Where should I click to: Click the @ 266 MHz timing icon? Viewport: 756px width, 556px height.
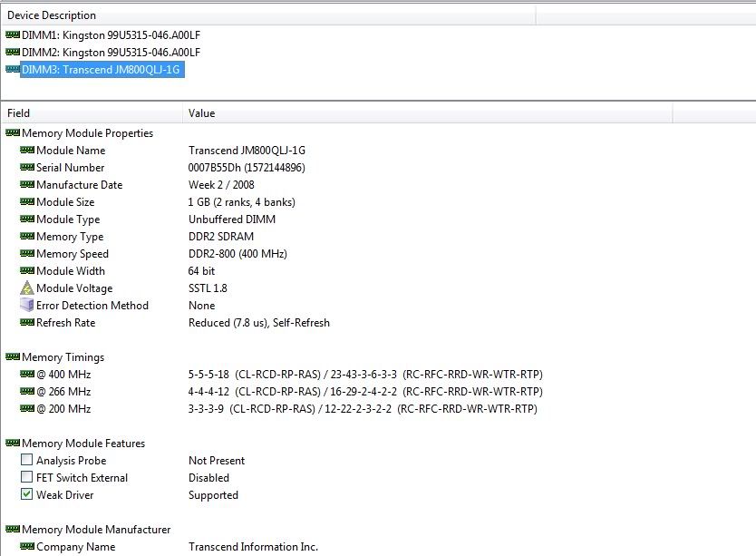(27, 391)
